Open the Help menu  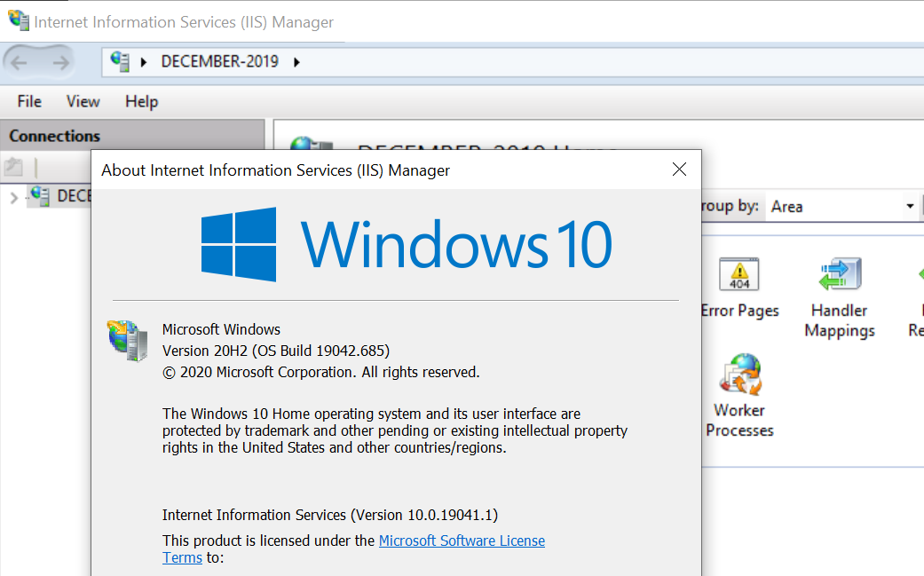point(141,102)
